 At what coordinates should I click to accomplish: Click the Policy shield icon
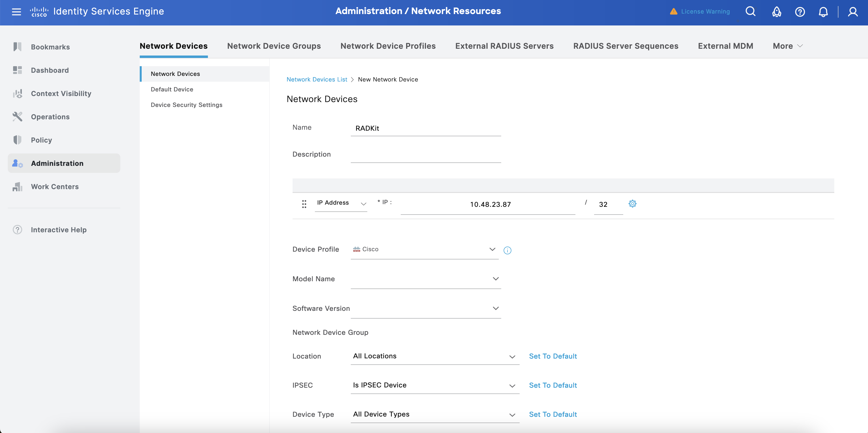pyautogui.click(x=17, y=140)
